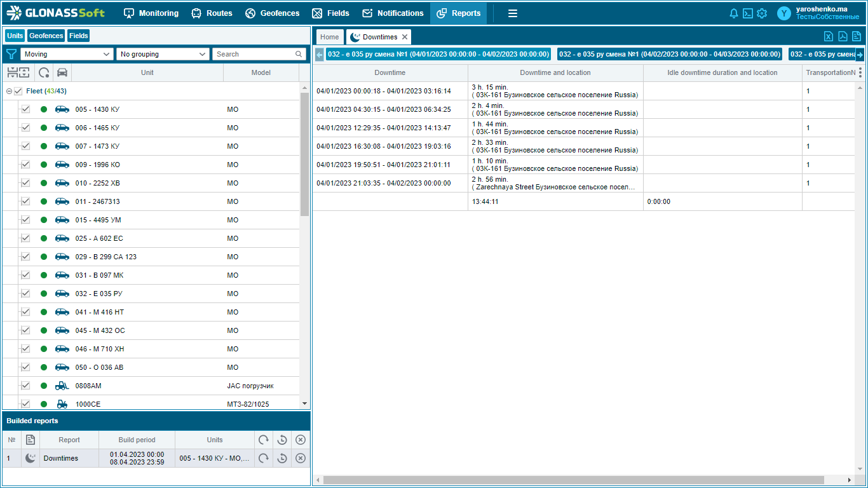Open the Moving filter dropdown
Image resolution: width=868 pixels, height=488 pixels.
click(x=67, y=54)
